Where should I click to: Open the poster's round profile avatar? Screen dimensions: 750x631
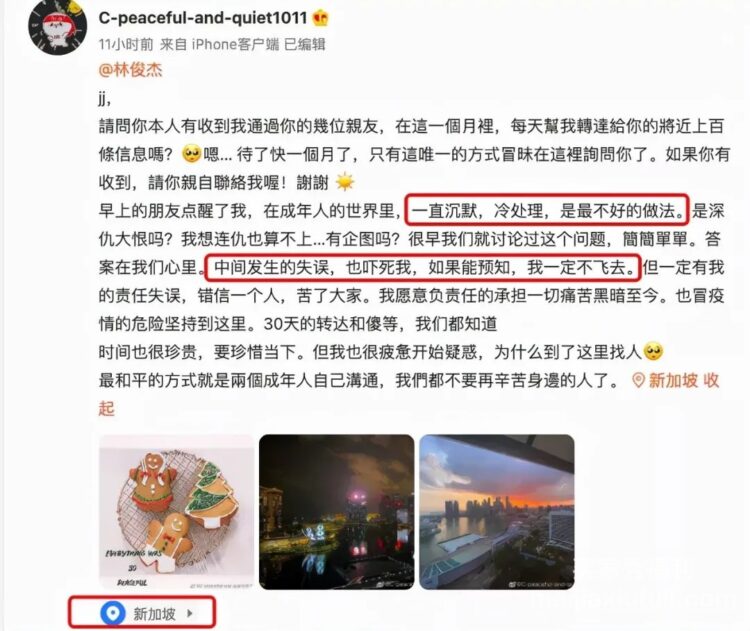pyautogui.click(x=57, y=26)
